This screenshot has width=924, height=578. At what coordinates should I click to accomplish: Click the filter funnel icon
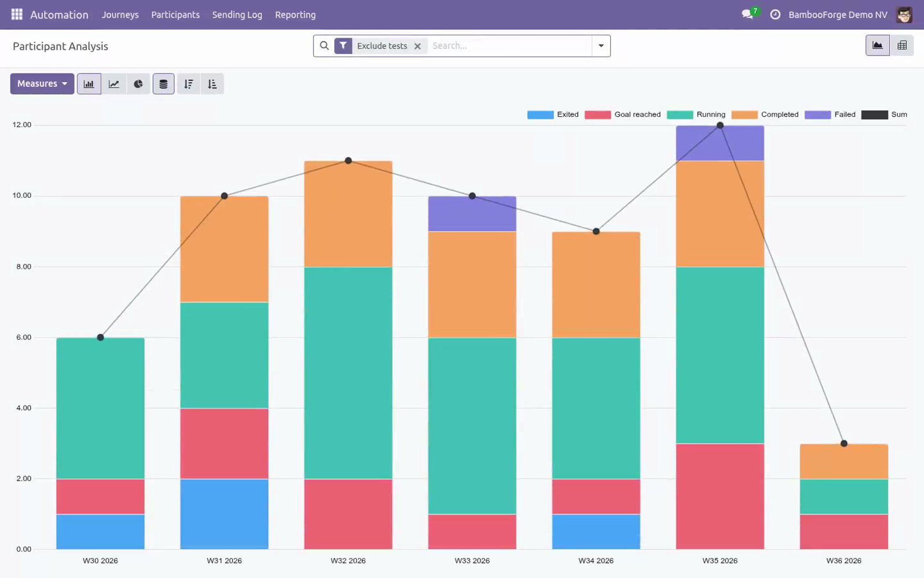(343, 46)
